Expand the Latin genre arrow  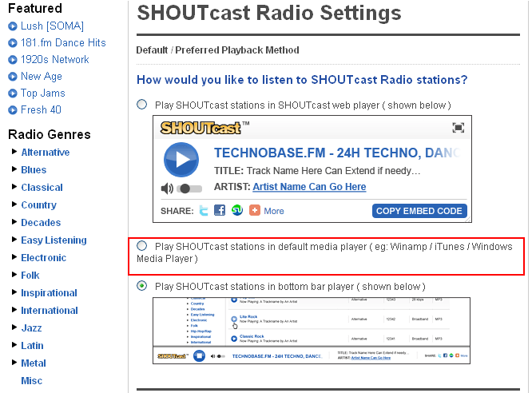[x=14, y=345]
